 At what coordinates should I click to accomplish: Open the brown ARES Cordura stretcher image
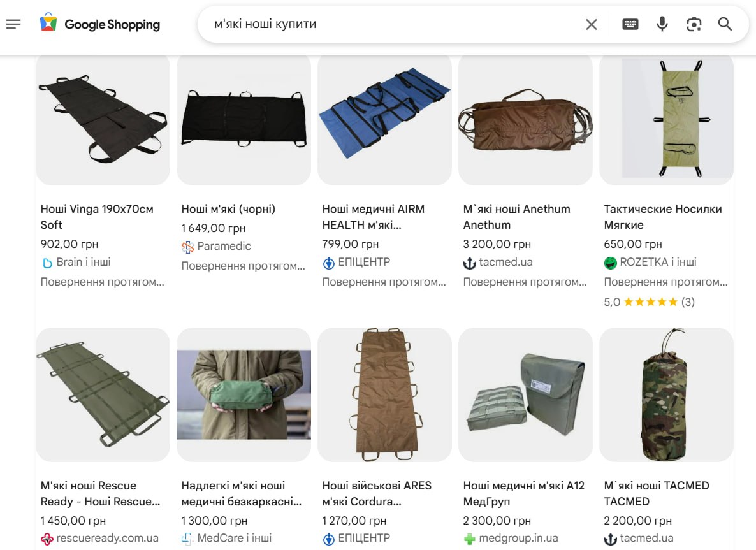click(x=384, y=394)
